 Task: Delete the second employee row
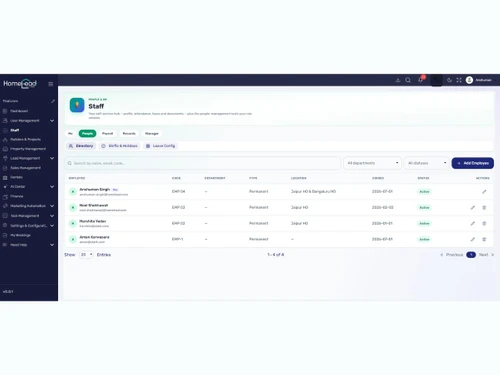point(484,207)
